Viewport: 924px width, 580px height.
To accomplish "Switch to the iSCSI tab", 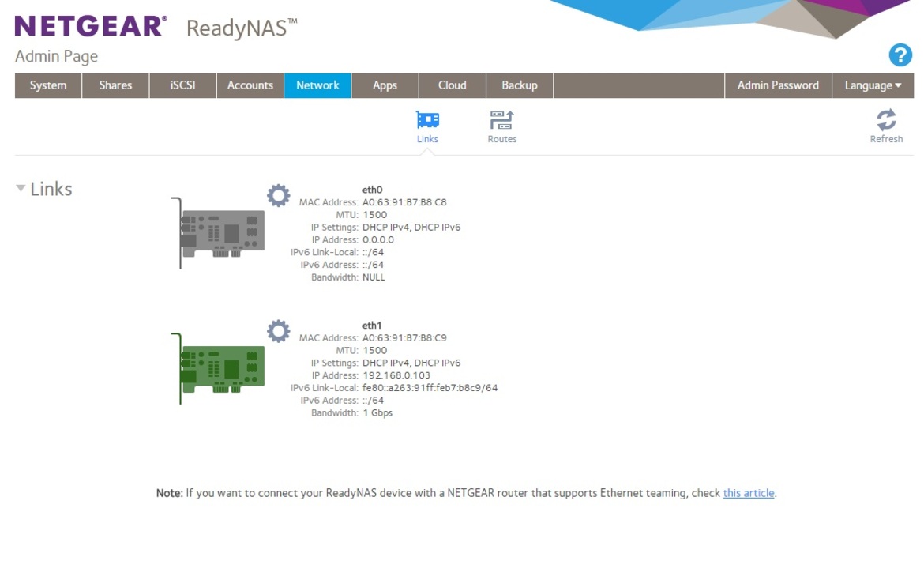I will pos(182,85).
